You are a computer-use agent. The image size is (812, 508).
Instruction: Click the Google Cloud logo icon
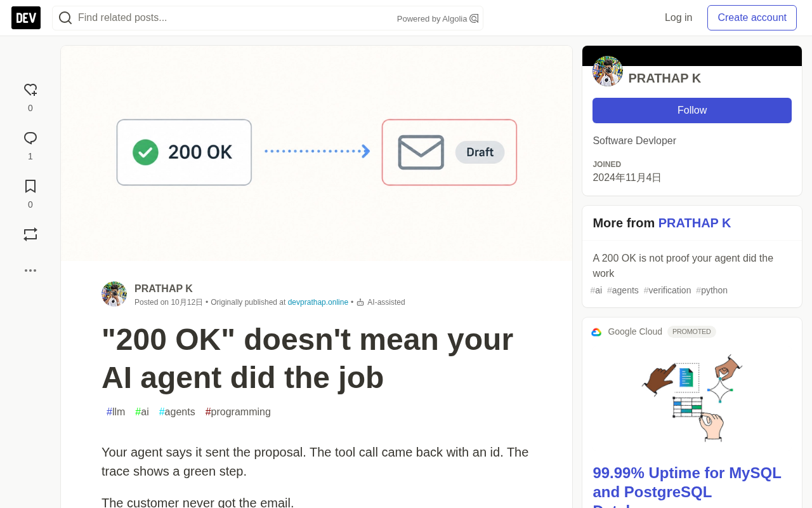[x=596, y=332]
